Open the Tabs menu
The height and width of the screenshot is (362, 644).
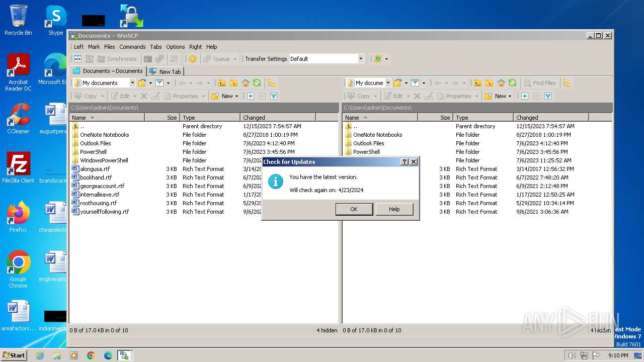pyautogui.click(x=156, y=47)
